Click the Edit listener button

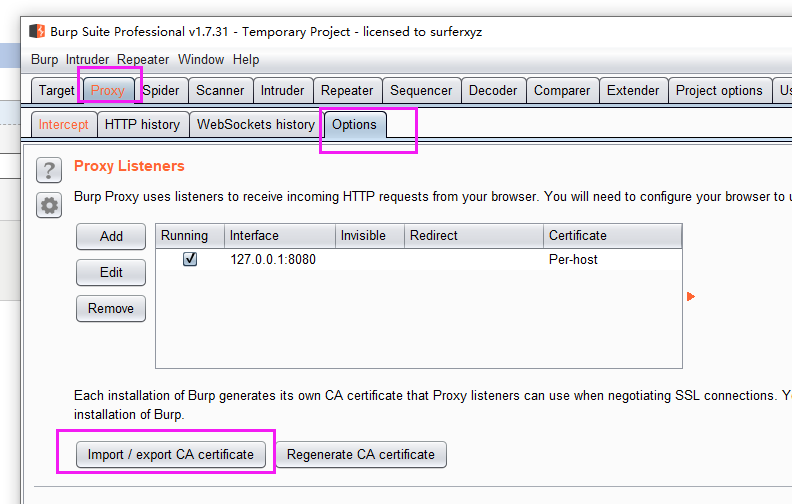point(111,272)
